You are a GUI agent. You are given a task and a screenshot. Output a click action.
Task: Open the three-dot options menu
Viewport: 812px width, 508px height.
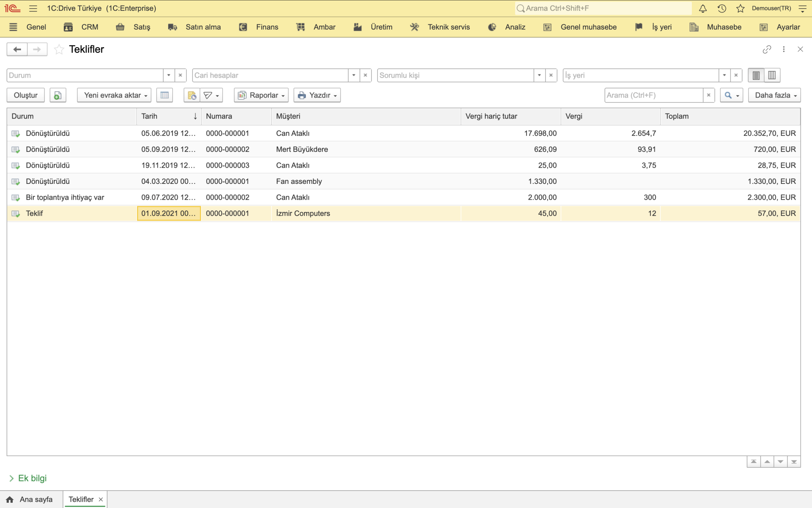784,49
